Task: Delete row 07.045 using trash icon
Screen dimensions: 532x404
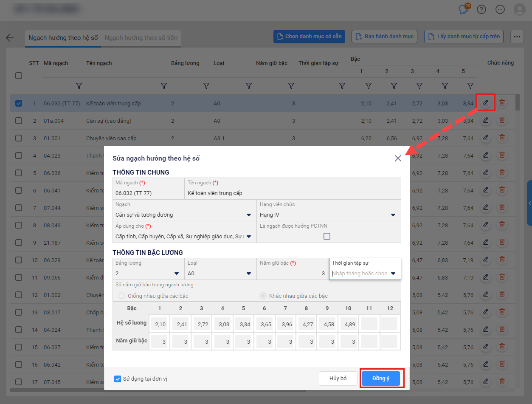Action: point(502,381)
